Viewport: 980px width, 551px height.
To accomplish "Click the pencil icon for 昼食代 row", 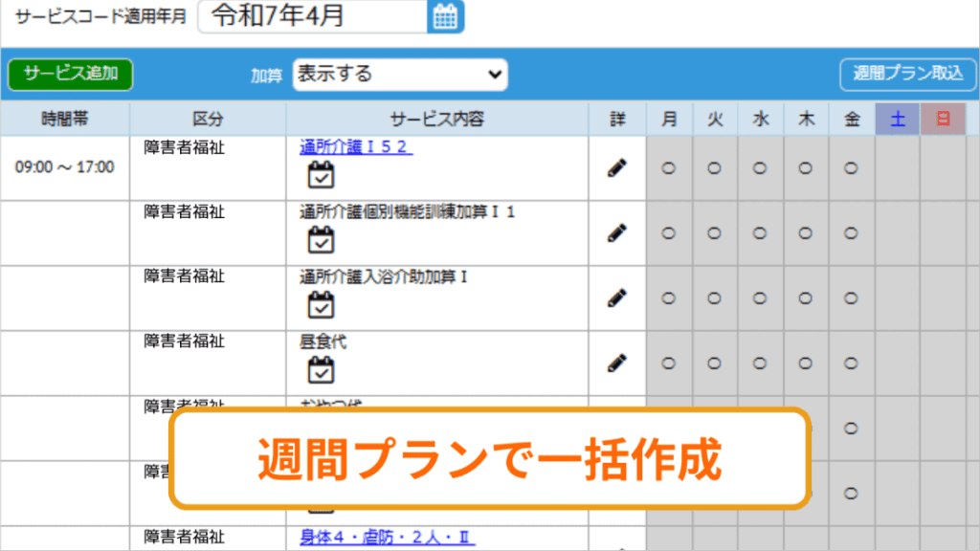I will pyautogui.click(x=617, y=363).
